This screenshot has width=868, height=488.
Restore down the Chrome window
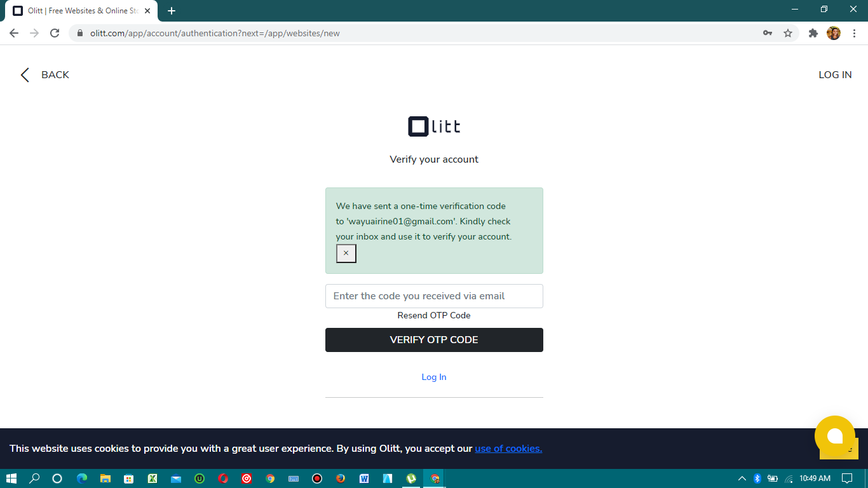click(x=824, y=9)
